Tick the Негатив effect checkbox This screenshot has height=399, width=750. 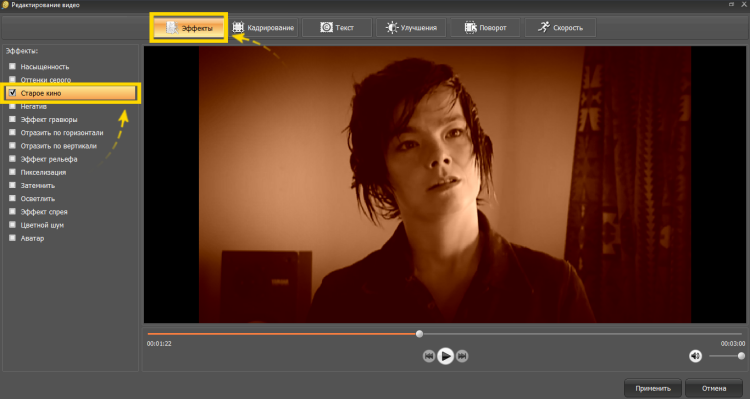pos(12,106)
